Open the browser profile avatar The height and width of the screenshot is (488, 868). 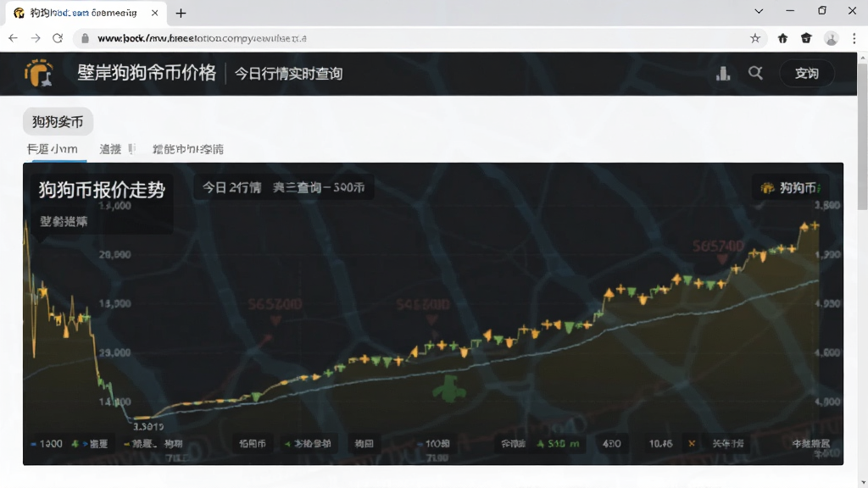[x=831, y=38]
